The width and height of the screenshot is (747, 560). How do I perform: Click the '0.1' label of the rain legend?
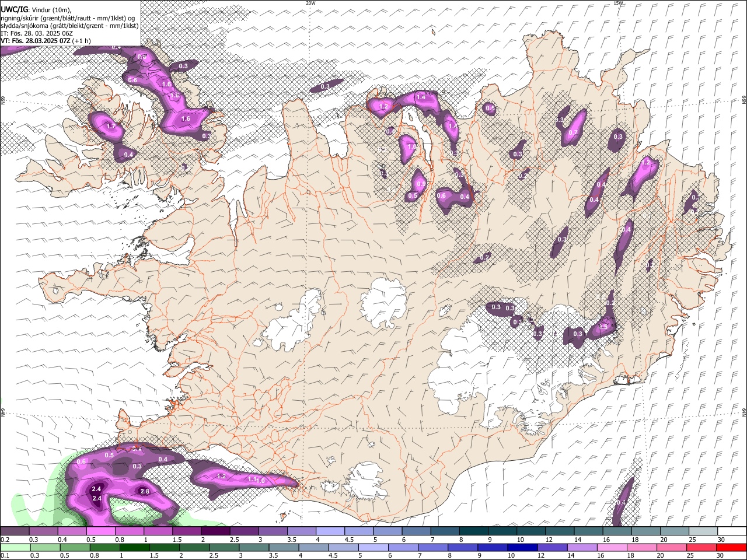point(5,556)
